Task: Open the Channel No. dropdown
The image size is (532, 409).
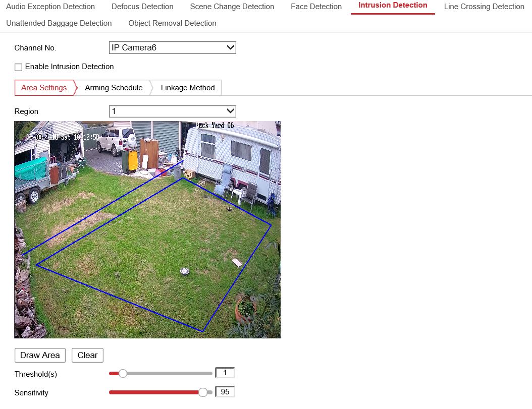Action: pos(172,48)
